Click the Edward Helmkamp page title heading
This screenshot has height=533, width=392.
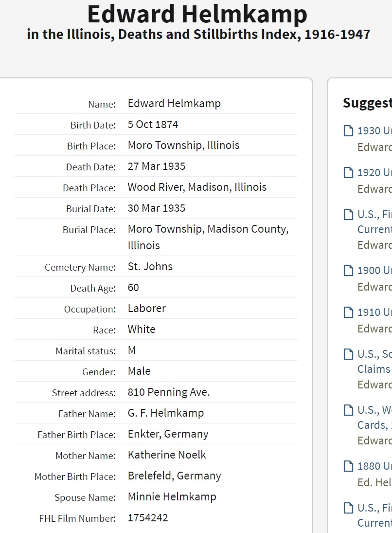(x=197, y=15)
